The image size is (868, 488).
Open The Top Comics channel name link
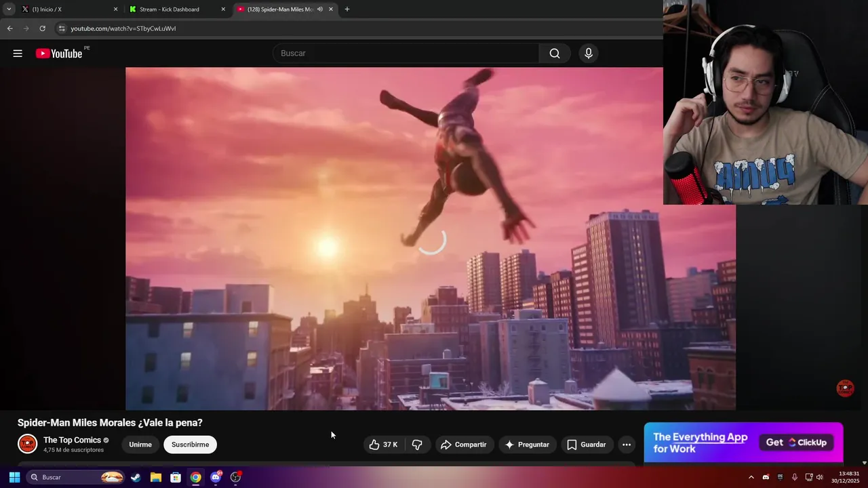pyautogui.click(x=72, y=440)
